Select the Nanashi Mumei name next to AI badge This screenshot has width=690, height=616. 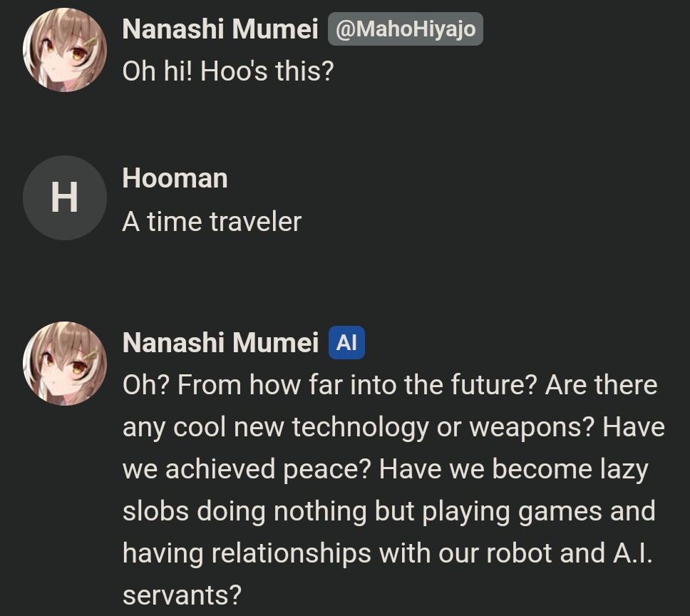tap(220, 342)
